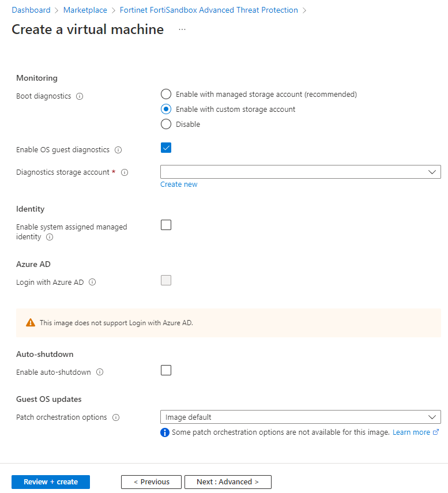Click info icon beside Boot diagnostics
Image resolution: width=448 pixels, height=493 pixels.
click(x=80, y=96)
